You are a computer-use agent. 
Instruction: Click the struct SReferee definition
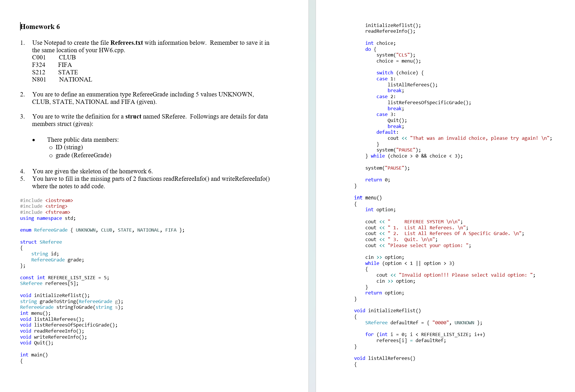41,242
